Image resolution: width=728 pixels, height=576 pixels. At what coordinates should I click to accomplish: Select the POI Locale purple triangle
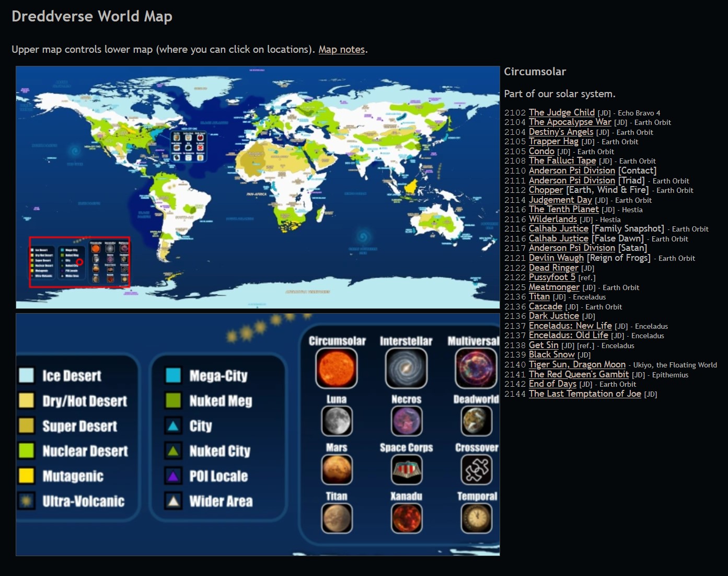click(x=173, y=476)
